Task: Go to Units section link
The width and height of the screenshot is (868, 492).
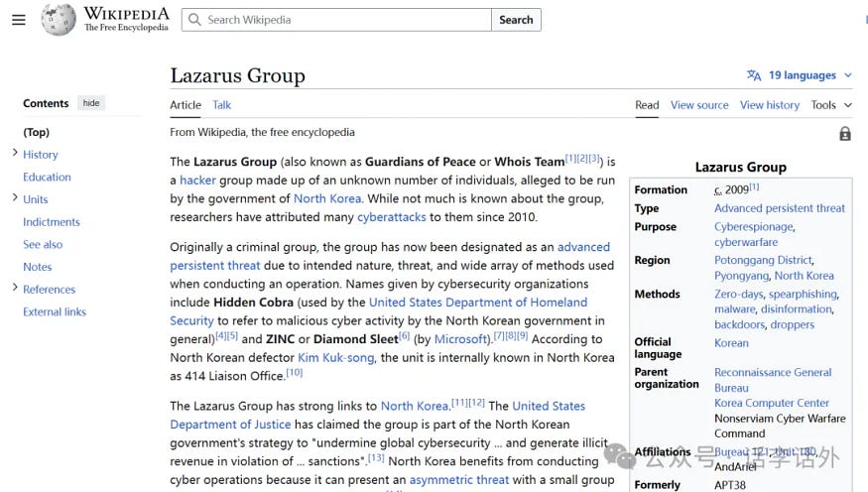Action: (x=36, y=199)
